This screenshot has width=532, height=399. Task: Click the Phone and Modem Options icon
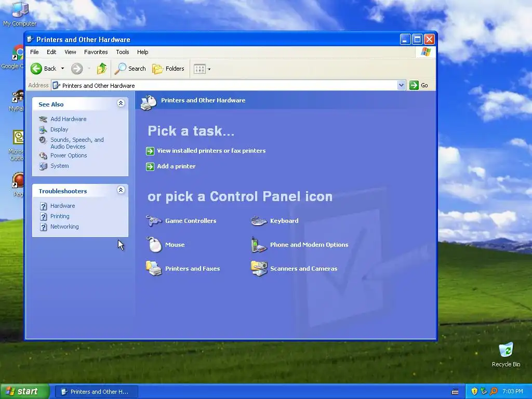pyautogui.click(x=259, y=245)
